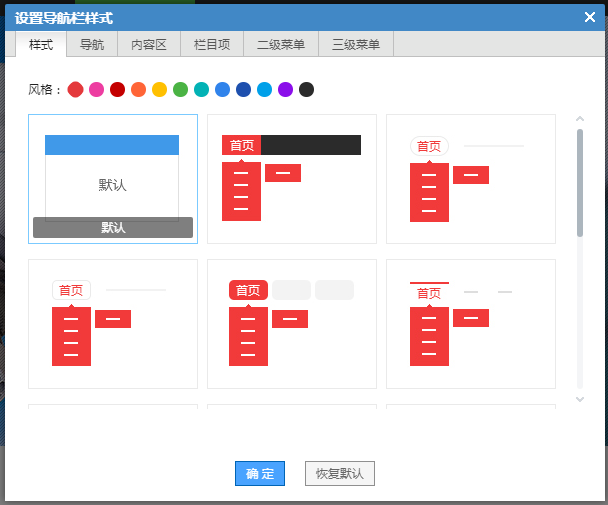The image size is (608, 505).
Task: Confirm with the 确定 button
Action: pos(260,473)
